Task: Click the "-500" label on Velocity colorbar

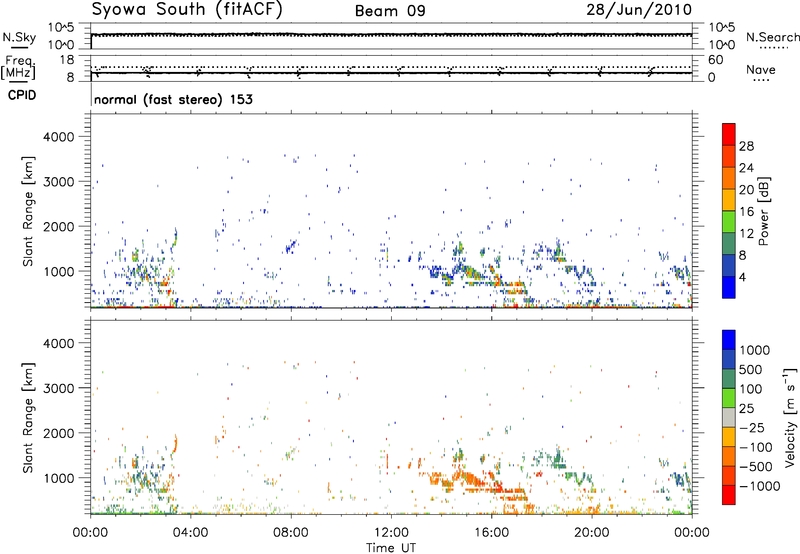Action: coord(756,466)
